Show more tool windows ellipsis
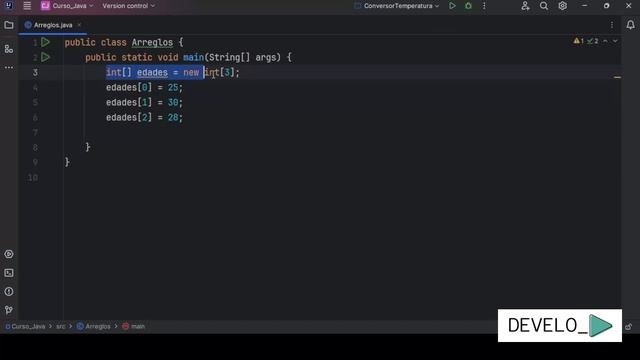Viewport: 640px width, 360px height. [x=9, y=67]
